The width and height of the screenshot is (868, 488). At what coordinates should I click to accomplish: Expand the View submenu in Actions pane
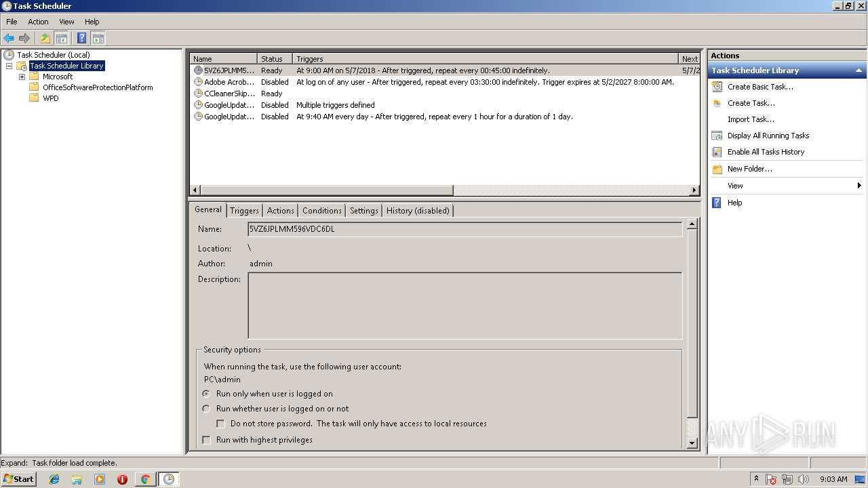pos(787,186)
